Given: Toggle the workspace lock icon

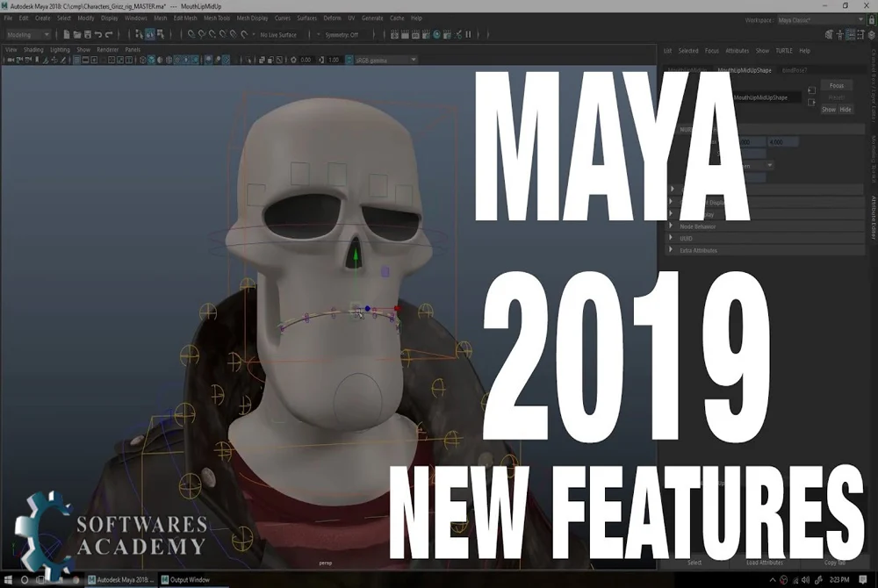Looking at the screenshot, I should pos(872,19).
